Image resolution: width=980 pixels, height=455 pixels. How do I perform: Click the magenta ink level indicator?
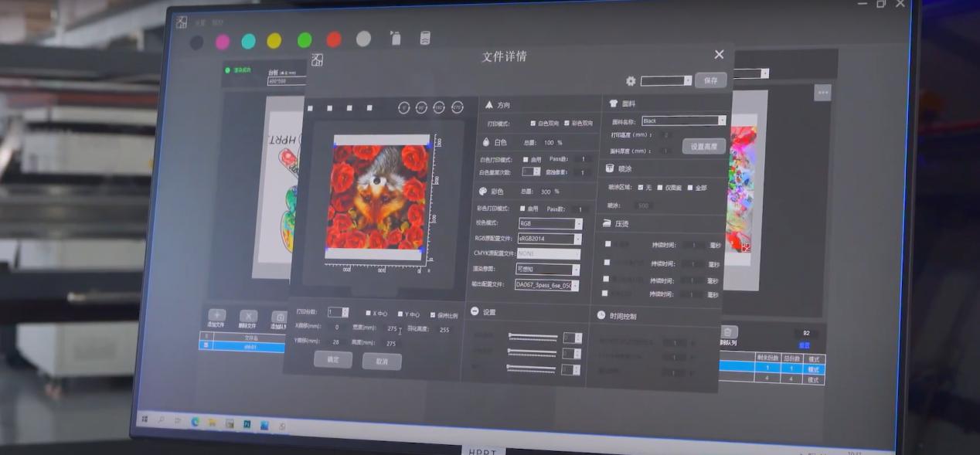(223, 41)
